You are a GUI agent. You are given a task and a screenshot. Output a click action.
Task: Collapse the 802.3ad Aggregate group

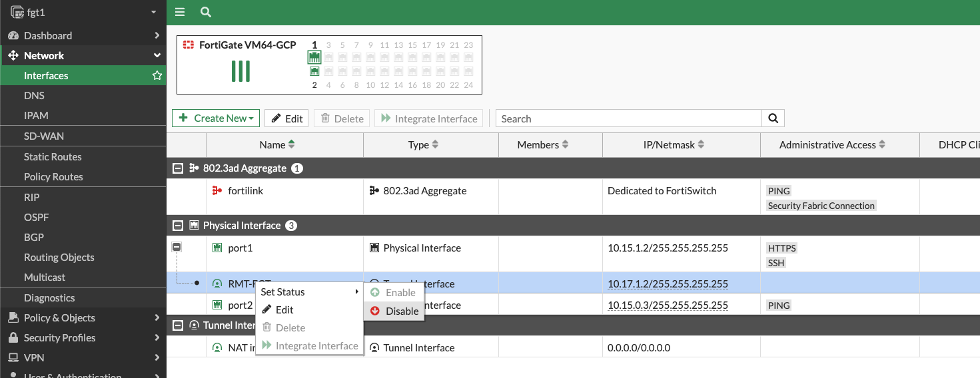(x=177, y=168)
